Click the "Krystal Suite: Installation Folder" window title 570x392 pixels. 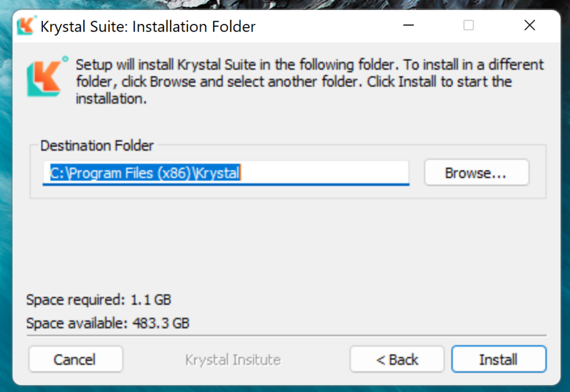tap(148, 26)
